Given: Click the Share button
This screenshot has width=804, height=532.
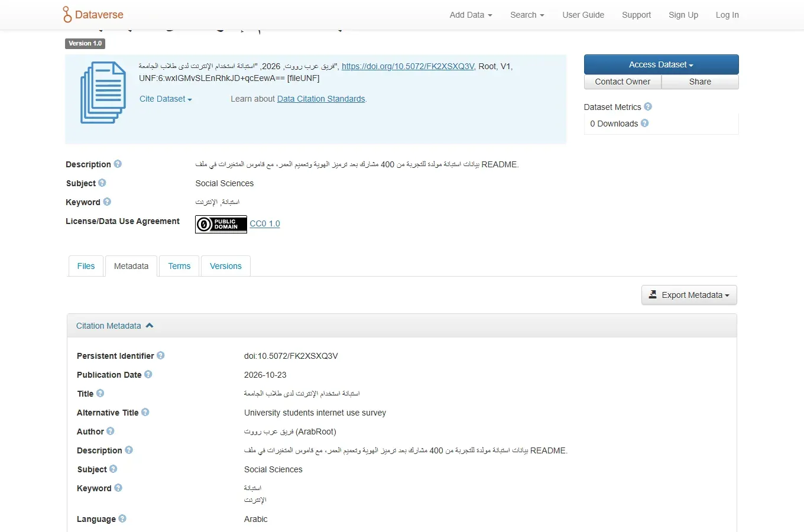Looking at the screenshot, I should tap(700, 82).
